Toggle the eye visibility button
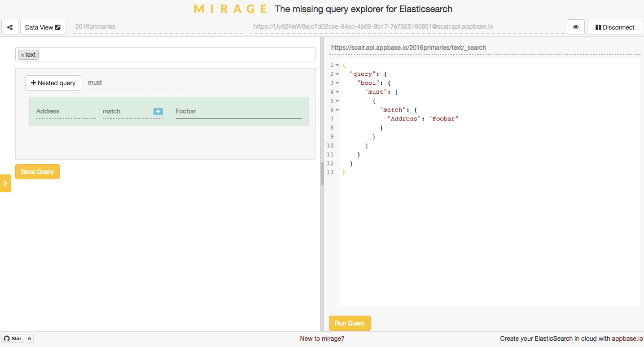 (x=576, y=27)
